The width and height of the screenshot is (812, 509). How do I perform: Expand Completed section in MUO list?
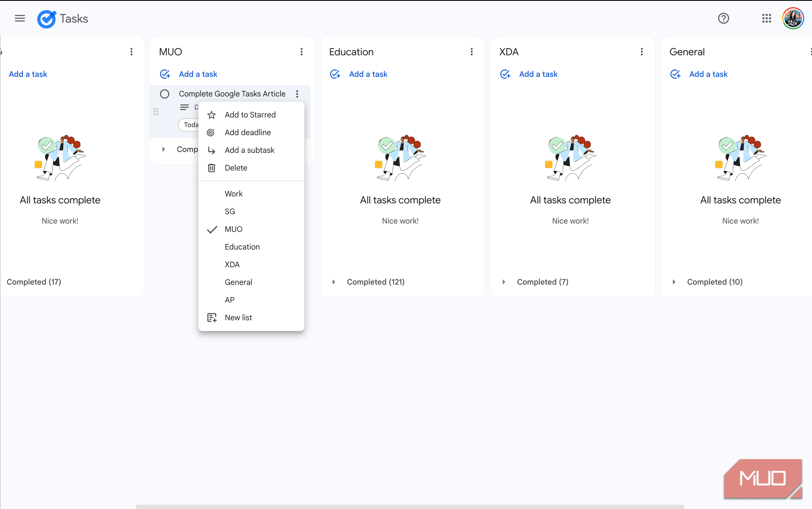coord(164,149)
